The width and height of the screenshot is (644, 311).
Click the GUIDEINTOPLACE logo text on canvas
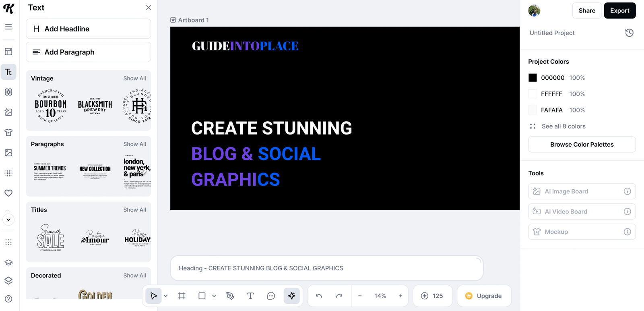click(245, 46)
